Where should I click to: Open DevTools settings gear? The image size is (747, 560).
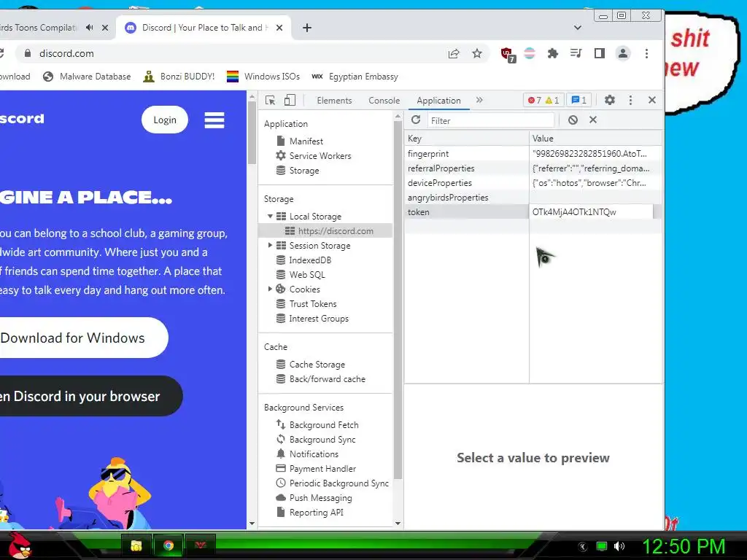pyautogui.click(x=609, y=100)
